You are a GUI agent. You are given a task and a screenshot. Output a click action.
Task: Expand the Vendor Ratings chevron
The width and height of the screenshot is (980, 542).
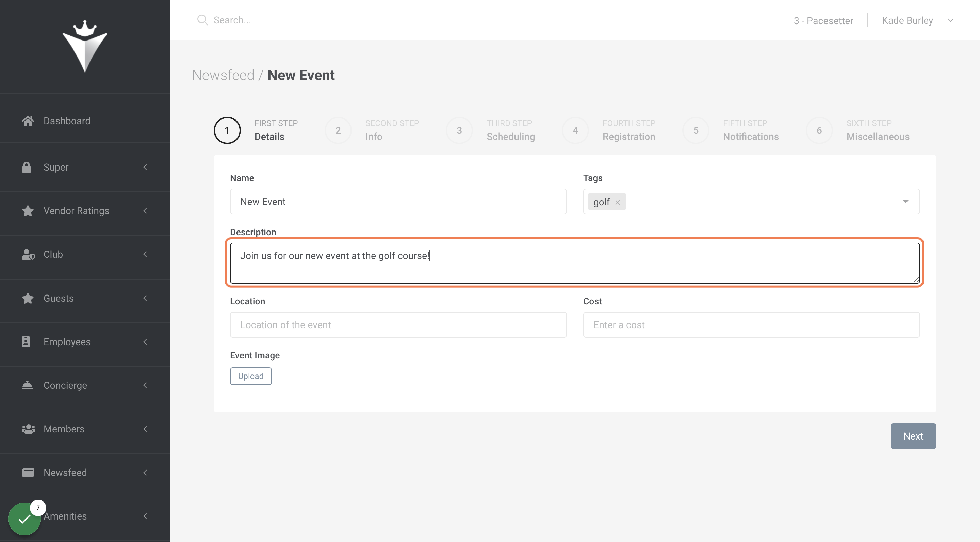pyautogui.click(x=145, y=210)
